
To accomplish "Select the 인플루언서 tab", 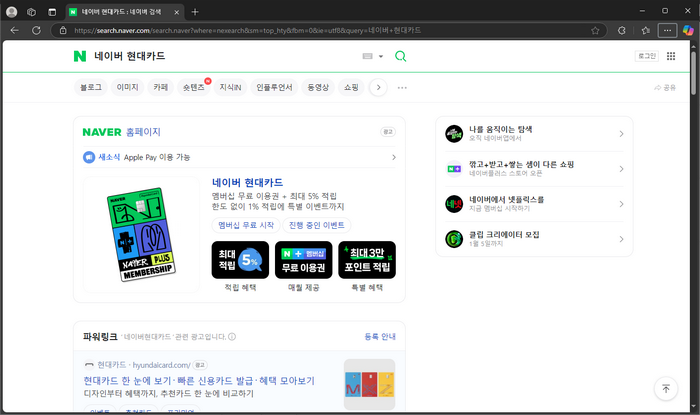I will pyautogui.click(x=274, y=87).
